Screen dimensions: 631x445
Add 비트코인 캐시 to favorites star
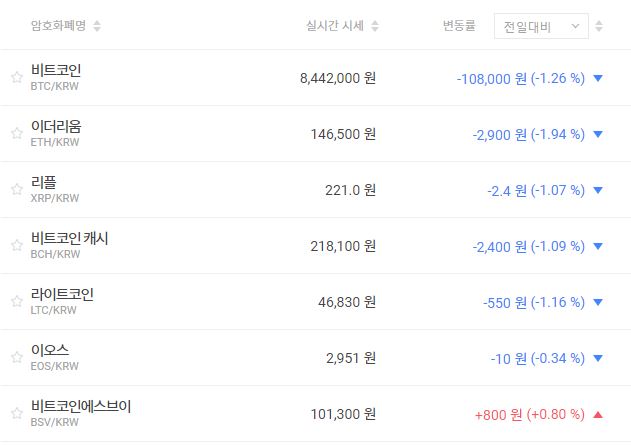pyautogui.click(x=16, y=245)
